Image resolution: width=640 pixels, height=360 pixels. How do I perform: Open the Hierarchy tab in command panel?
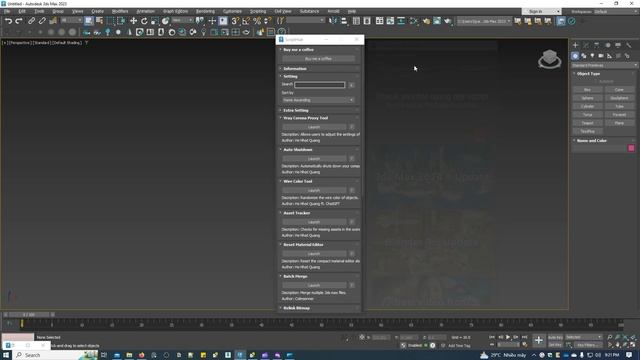[x=597, y=45]
